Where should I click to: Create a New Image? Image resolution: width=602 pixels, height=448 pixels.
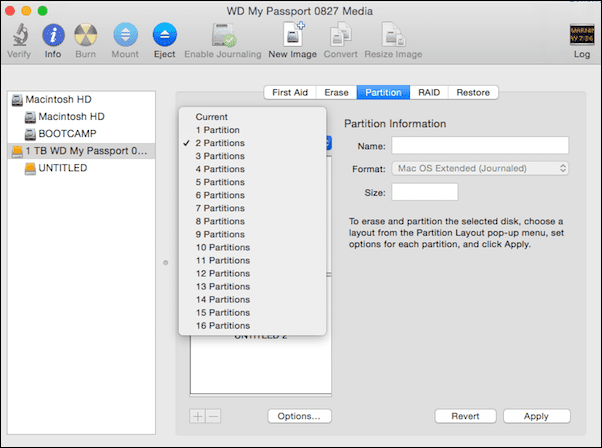(293, 34)
